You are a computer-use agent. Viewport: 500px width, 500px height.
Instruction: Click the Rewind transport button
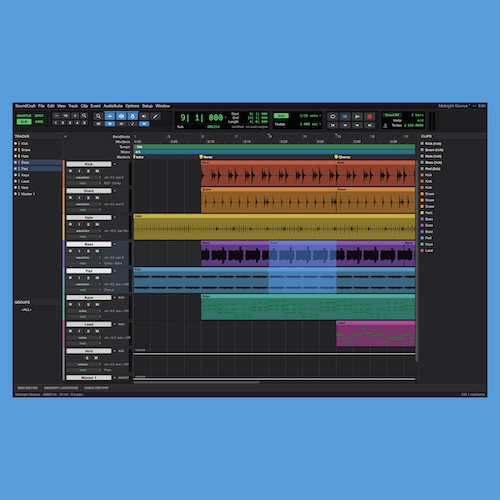(x=345, y=125)
